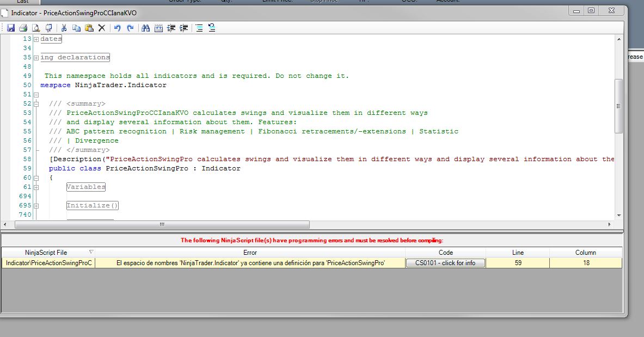644x337 pixels.
Task: Click the scroll right arrow in the editor
Action: pos(610,224)
